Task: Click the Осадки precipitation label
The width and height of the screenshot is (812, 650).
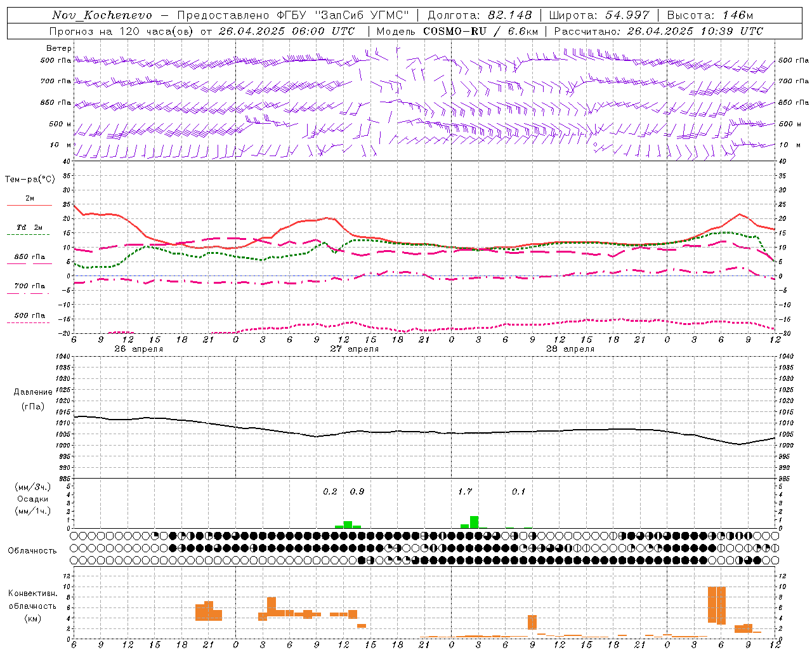Action: pyautogui.click(x=33, y=499)
